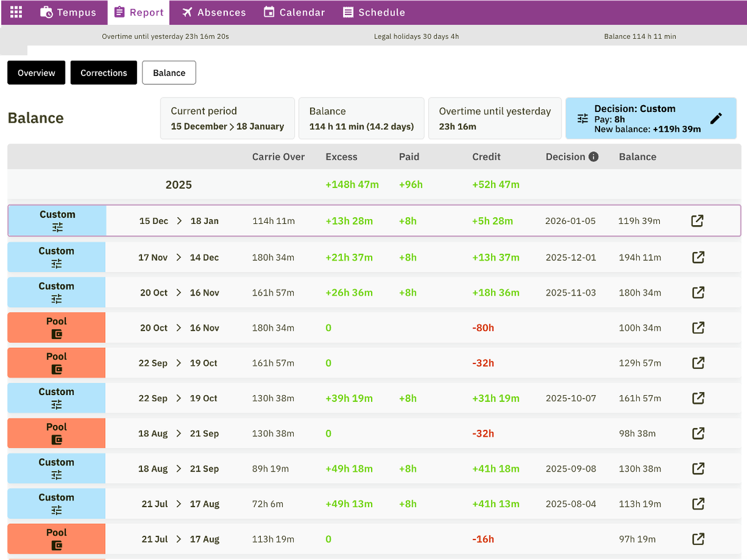Image resolution: width=747 pixels, height=560 pixels.
Task: Click decision date 2025-09-08
Action: coord(570,469)
